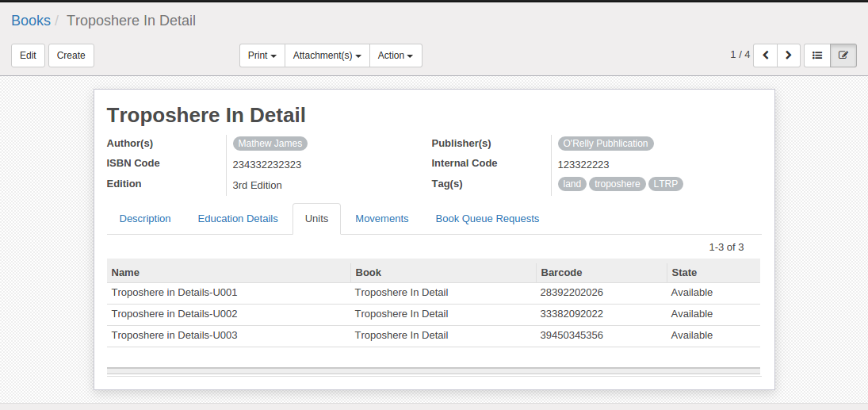Viewport: 868px width, 410px height.
Task: Select the Movements tab
Action: click(382, 219)
